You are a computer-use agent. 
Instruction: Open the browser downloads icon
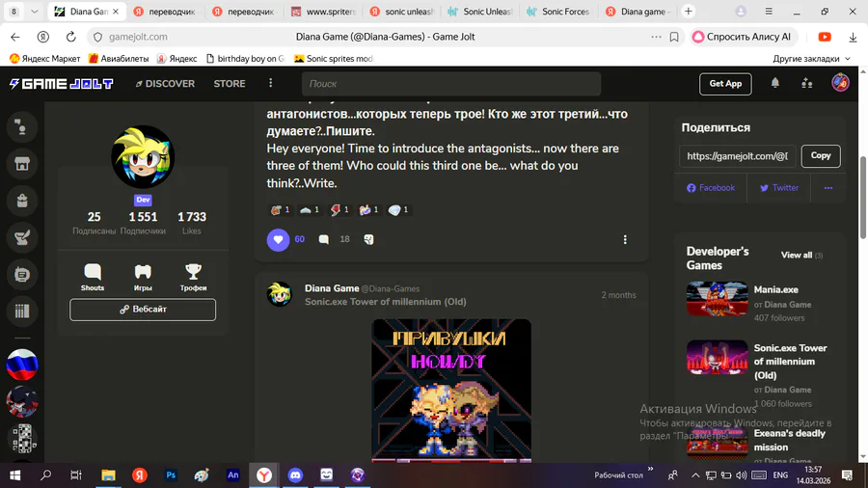(x=853, y=37)
